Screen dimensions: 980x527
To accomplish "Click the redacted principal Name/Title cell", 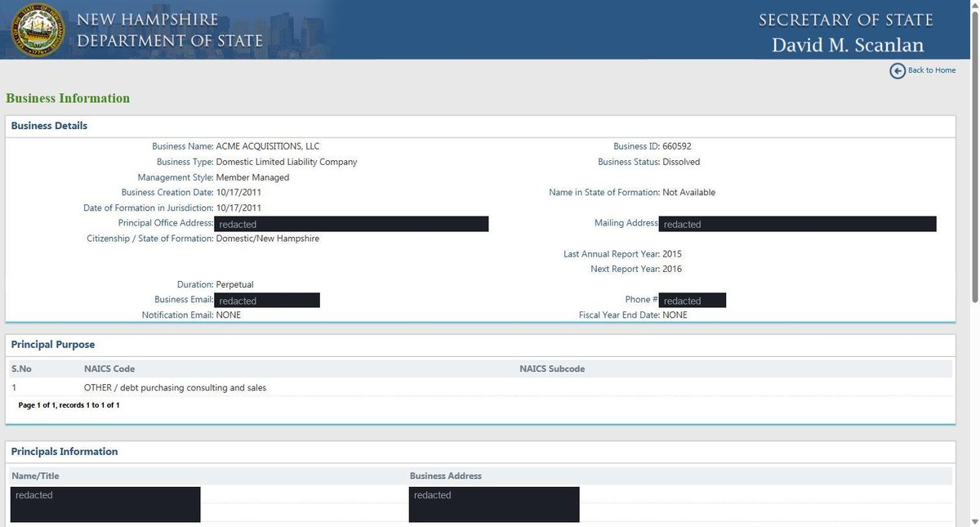I will click(x=105, y=505).
